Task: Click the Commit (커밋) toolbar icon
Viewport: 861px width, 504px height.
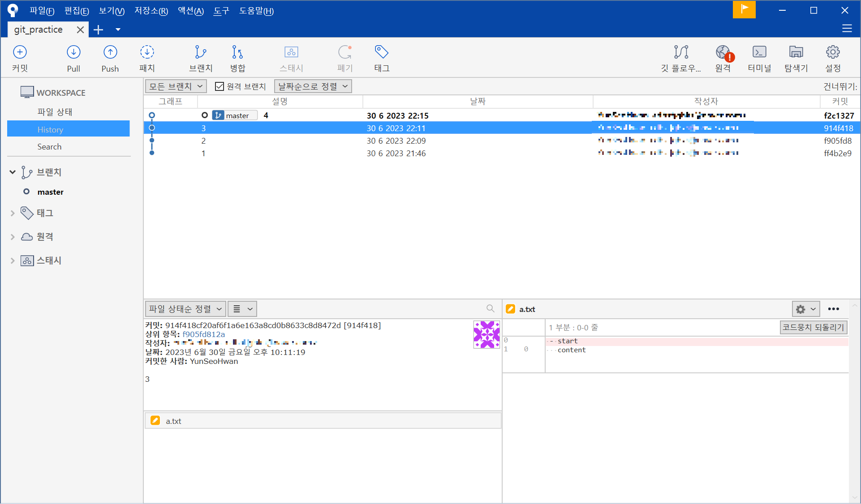Action: 20,58
